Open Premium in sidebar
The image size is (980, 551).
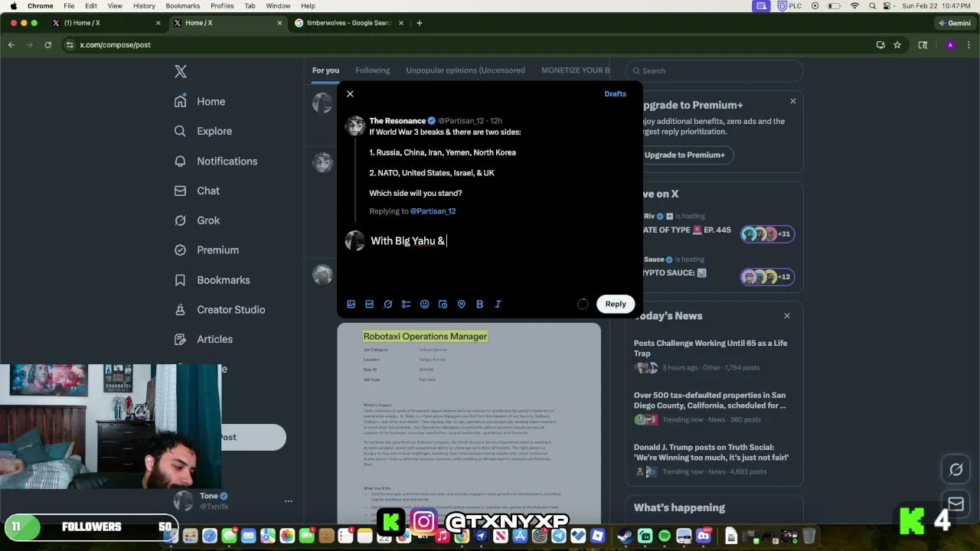click(207, 249)
